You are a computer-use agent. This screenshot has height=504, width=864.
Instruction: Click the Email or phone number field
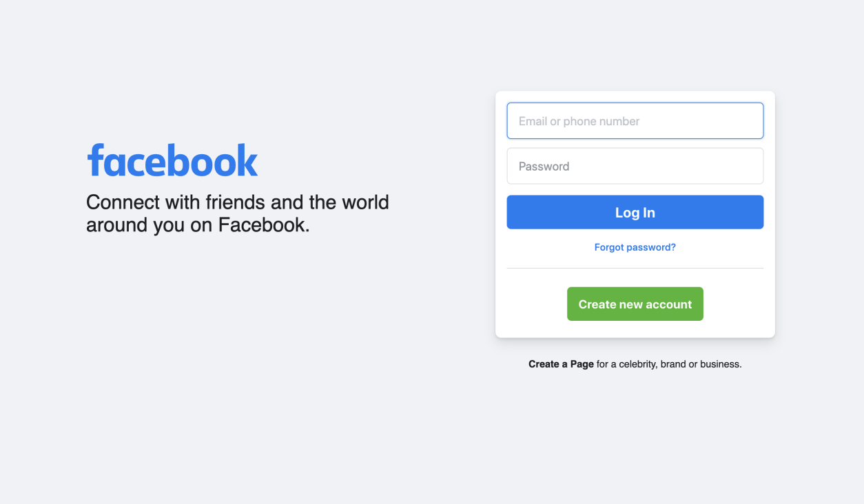point(635,120)
